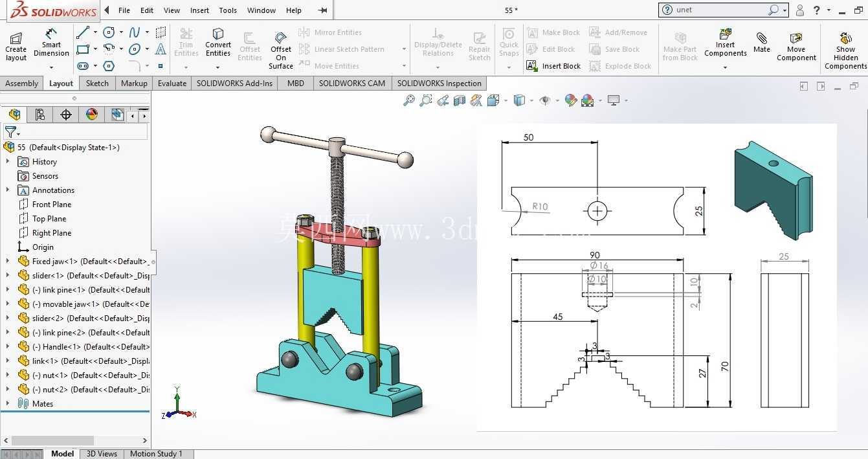
Task: Expand the Mates folder in tree
Action: coord(8,404)
